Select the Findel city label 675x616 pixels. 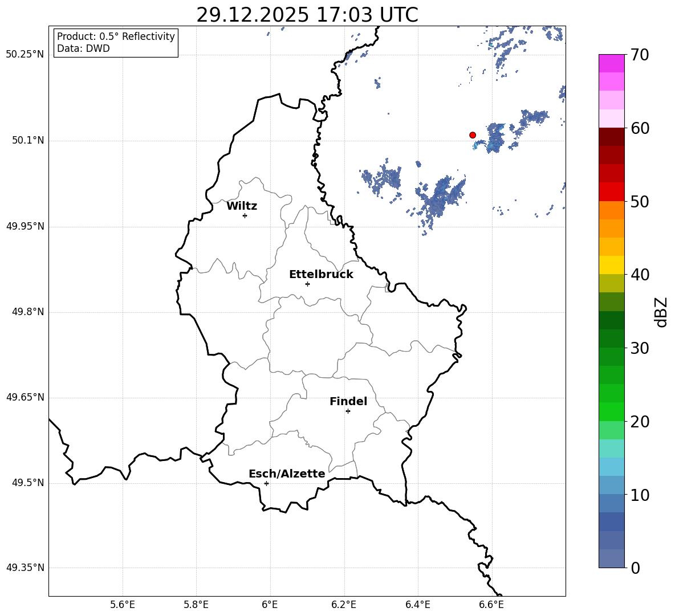click(x=348, y=401)
